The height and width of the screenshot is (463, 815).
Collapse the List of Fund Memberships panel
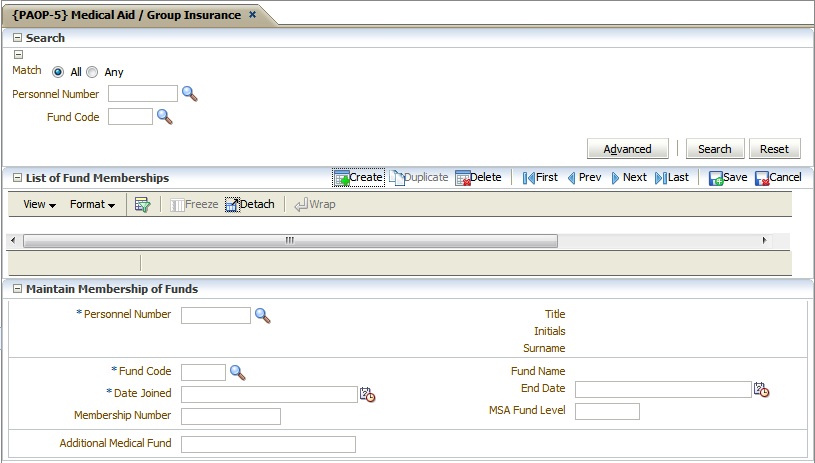click(x=18, y=178)
